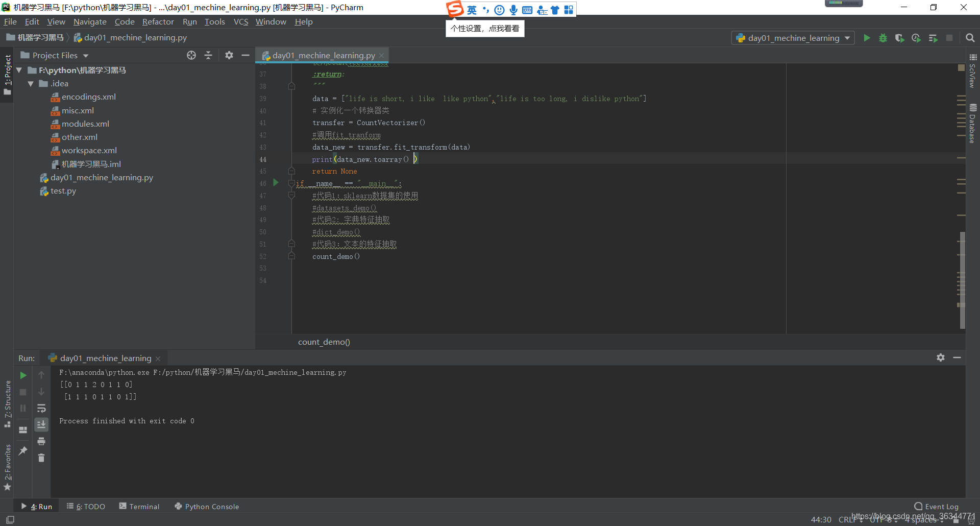The image size is (980, 526).
Task: Locate current file in Project tree
Action: [x=191, y=55]
